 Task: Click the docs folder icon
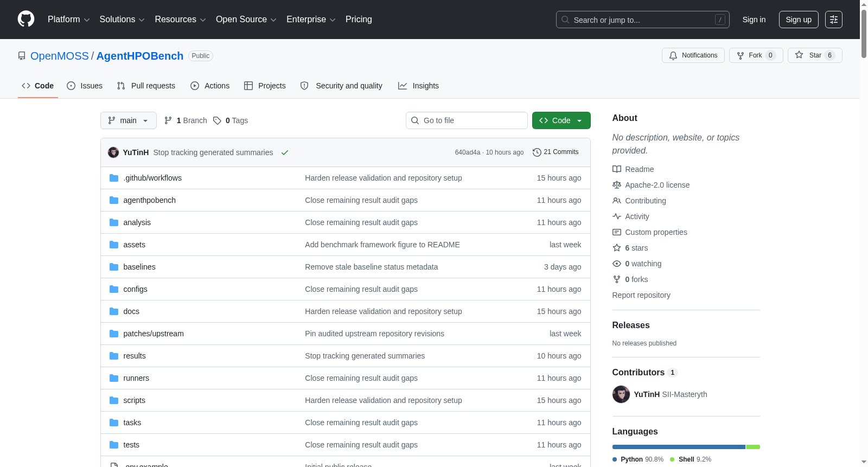point(114,311)
